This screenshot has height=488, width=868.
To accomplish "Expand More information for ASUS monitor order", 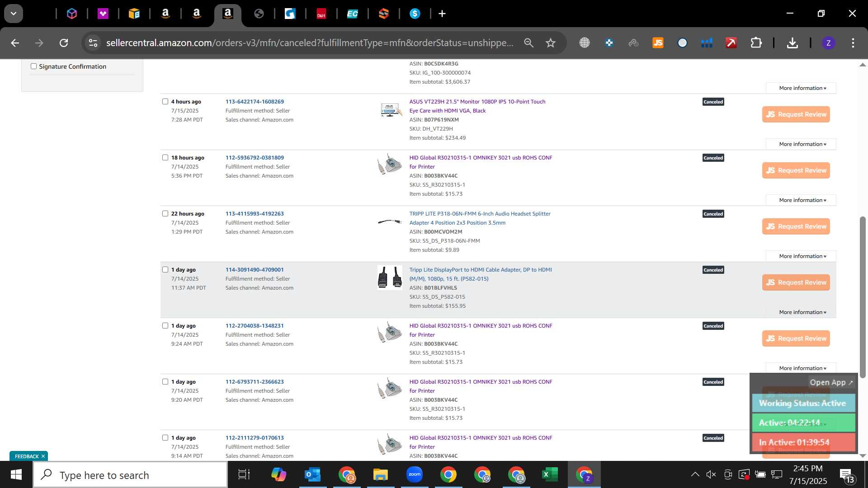I will tap(802, 144).
